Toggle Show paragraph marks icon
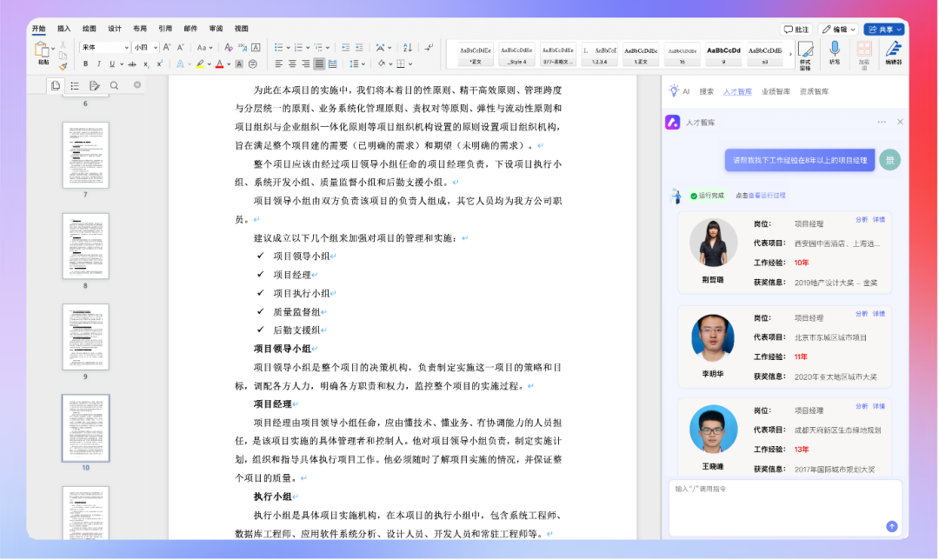The width and height of the screenshot is (939, 560). pos(429,47)
